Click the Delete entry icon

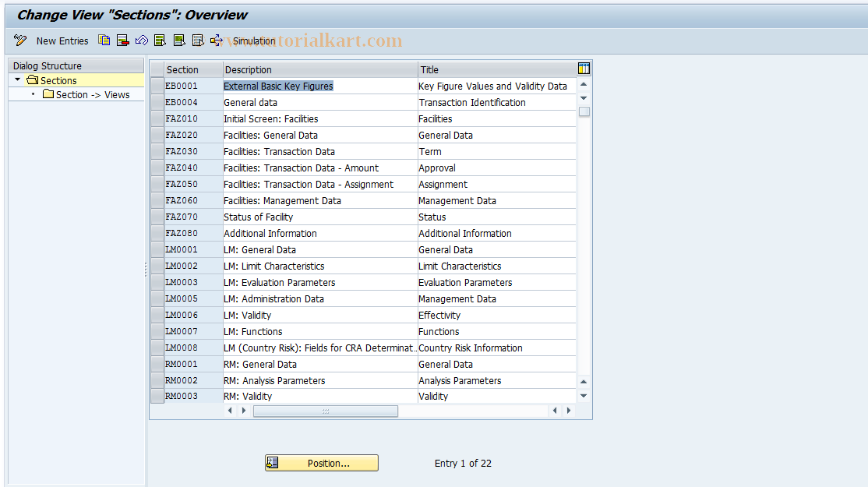[123, 41]
